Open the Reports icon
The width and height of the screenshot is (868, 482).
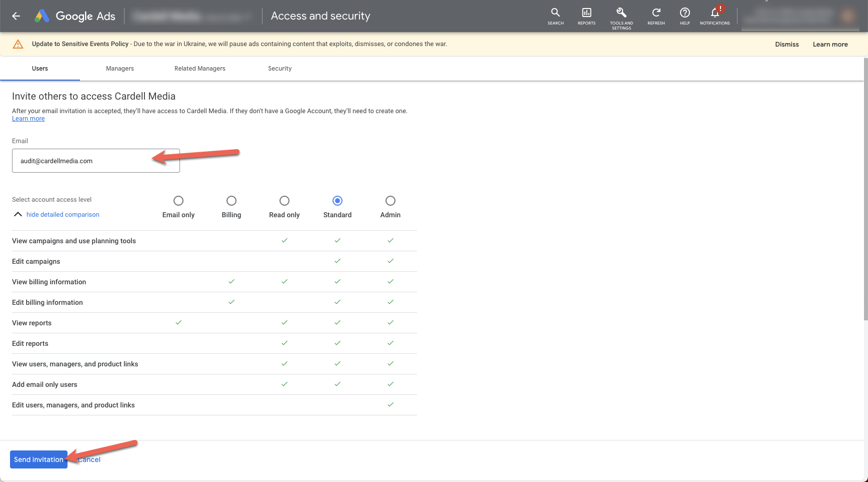586,16
